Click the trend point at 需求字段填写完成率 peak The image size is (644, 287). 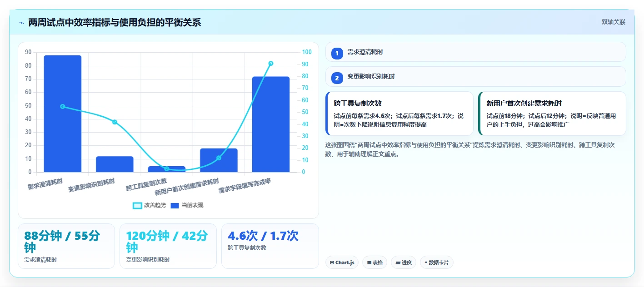click(x=271, y=64)
